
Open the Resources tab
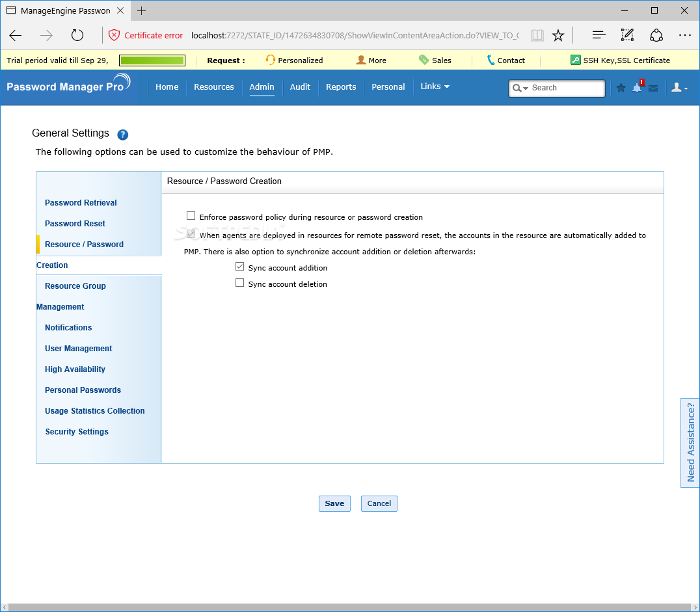point(214,87)
